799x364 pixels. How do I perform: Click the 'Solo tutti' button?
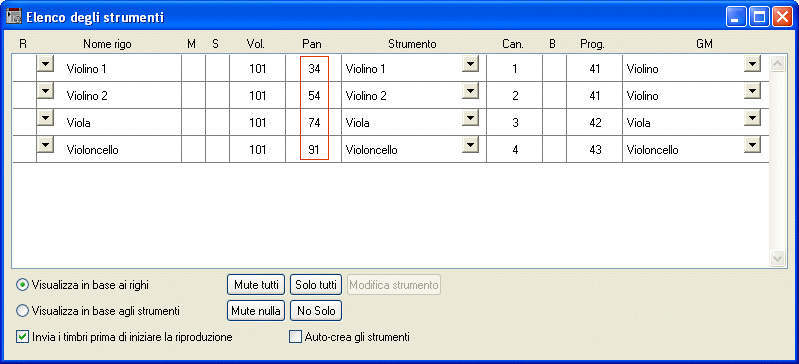coord(316,285)
